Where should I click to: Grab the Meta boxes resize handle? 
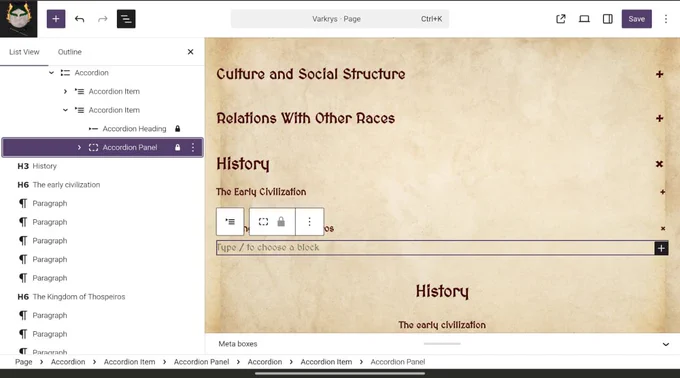[x=442, y=344]
